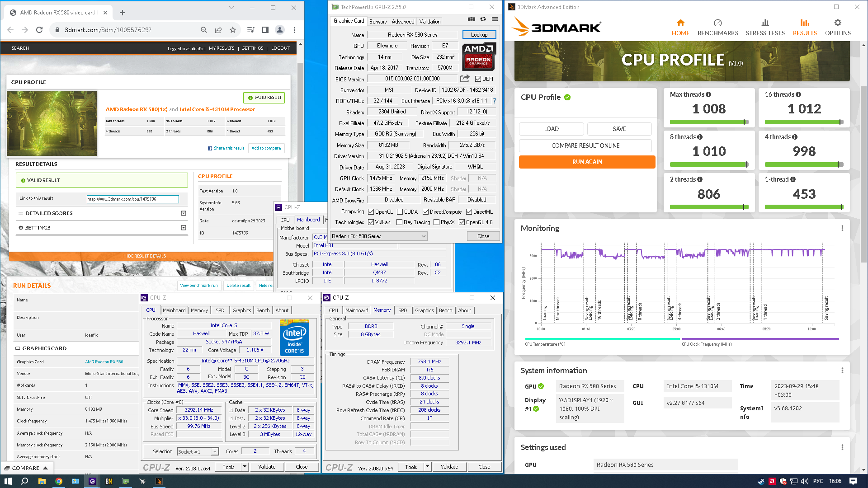Open SPD tab in CPU-Z Memory window
The width and height of the screenshot is (868, 488).
point(402,310)
